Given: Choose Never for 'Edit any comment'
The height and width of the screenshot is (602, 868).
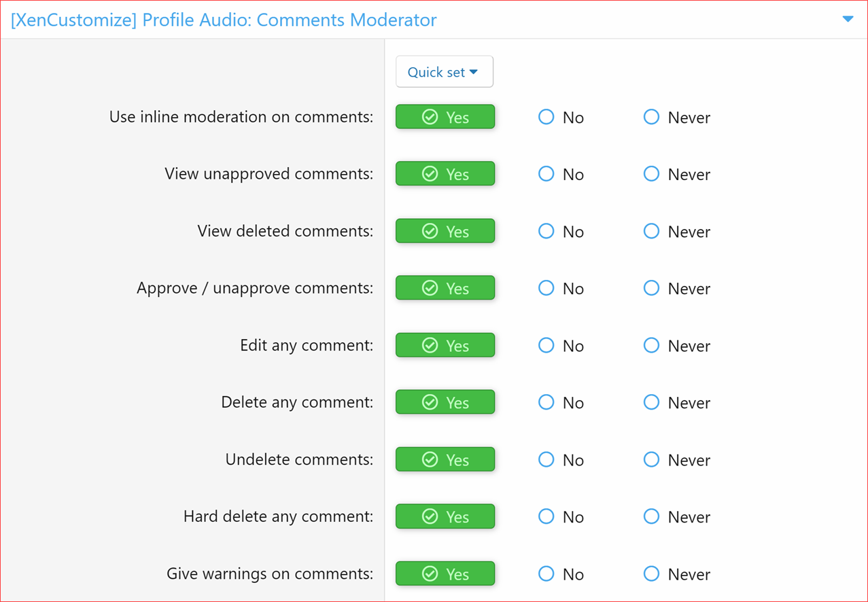Looking at the screenshot, I should pos(650,345).
